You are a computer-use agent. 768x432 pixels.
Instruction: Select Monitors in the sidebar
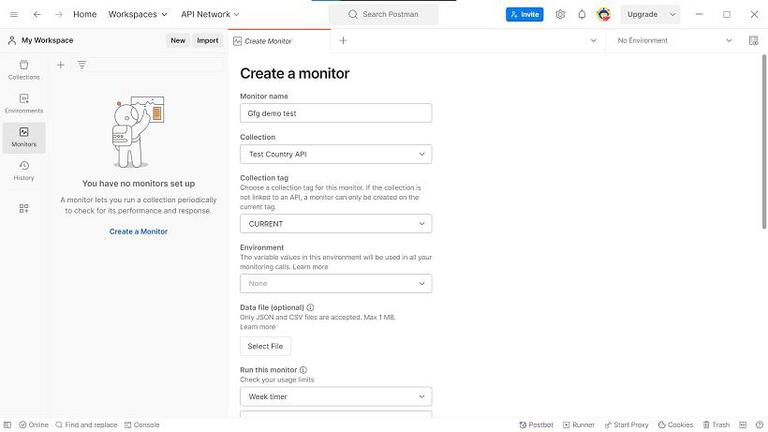pos(24,137)
